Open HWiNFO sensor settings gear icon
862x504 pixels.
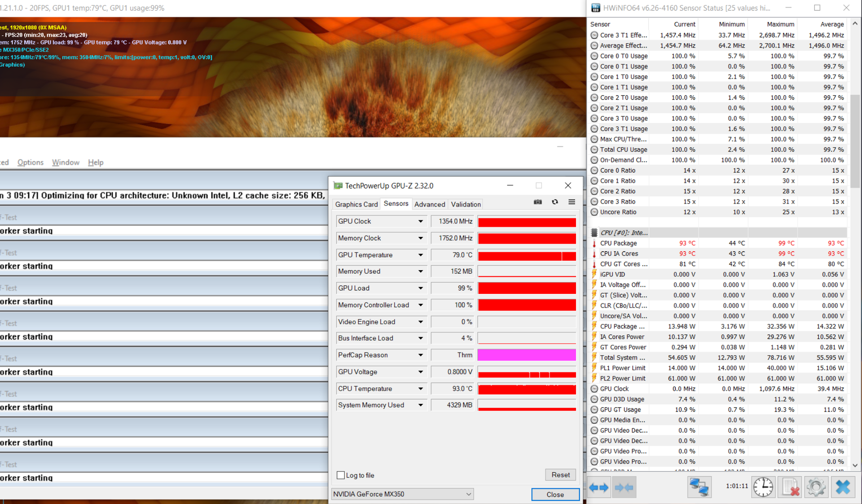[816, 487]
